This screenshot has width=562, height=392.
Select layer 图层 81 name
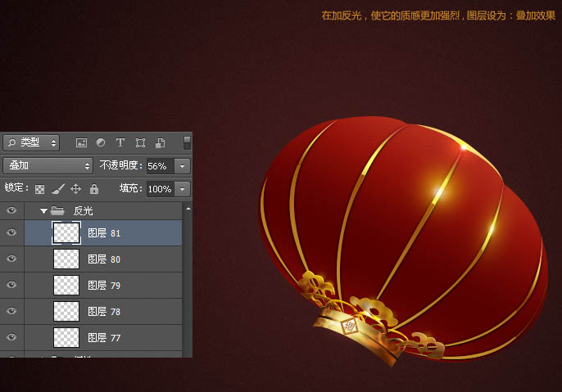pyautogui.click(x=104, y=233)
